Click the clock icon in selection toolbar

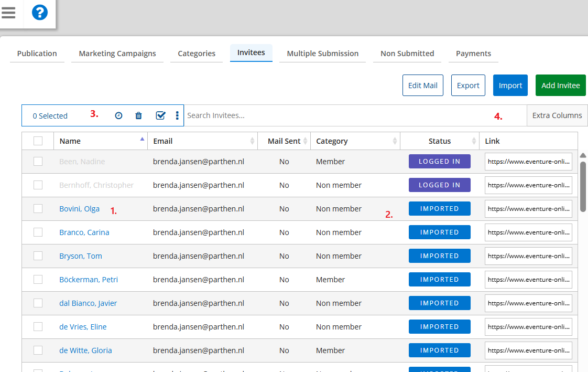click(x=118, y=116)
